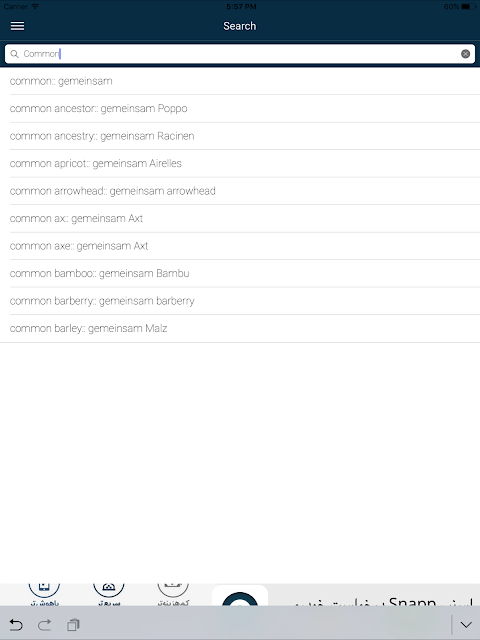
Task: Open common ancestor entry
Action: [x=240, y=109]
